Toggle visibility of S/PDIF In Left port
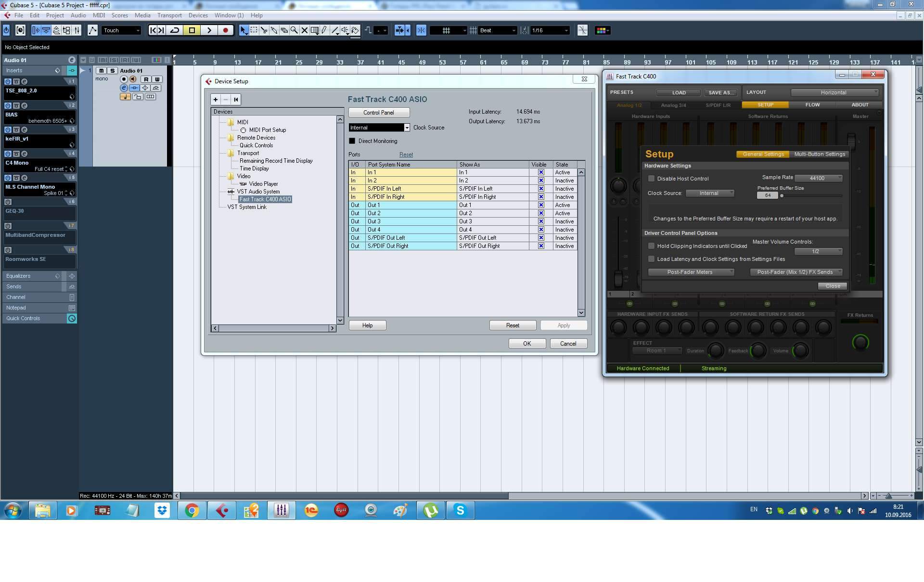 click(x=541, y=189)
